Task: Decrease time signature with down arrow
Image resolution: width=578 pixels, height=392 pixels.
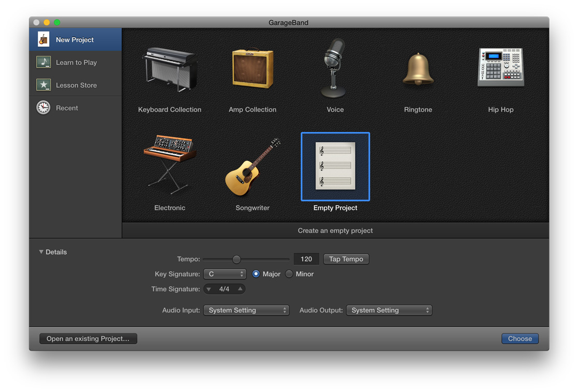Action: click(209, 289)
